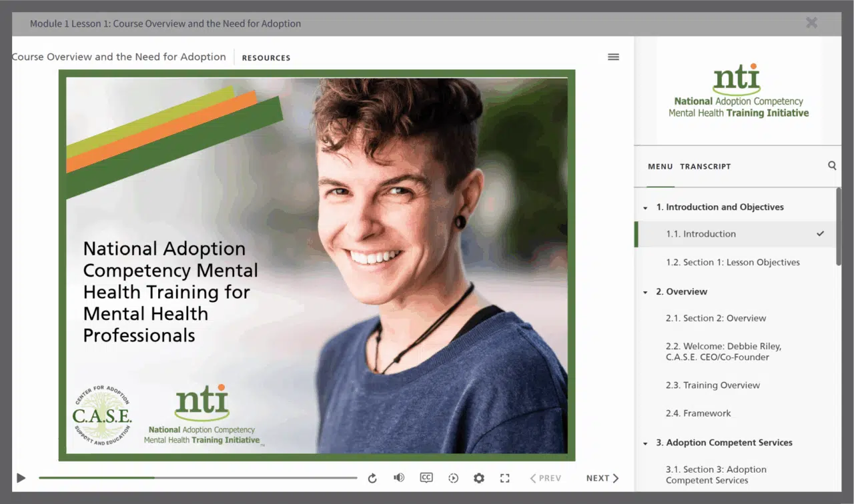Collapse the Overview section
This screenshot has height=504, width=854.
point(645,292)
